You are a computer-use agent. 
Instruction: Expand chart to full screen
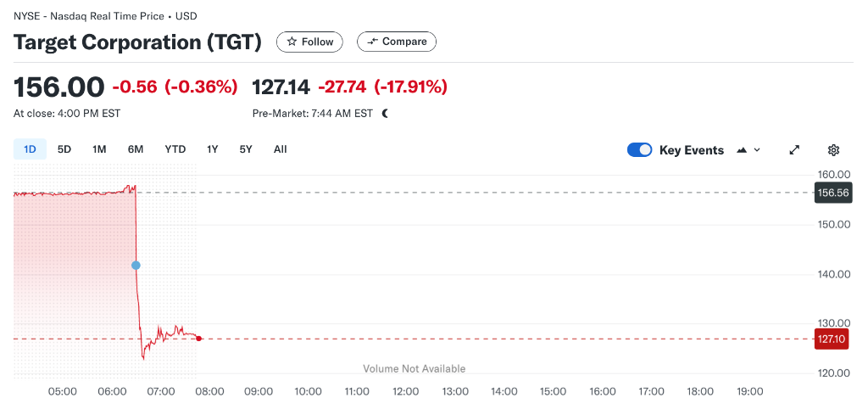click(794, 150)
